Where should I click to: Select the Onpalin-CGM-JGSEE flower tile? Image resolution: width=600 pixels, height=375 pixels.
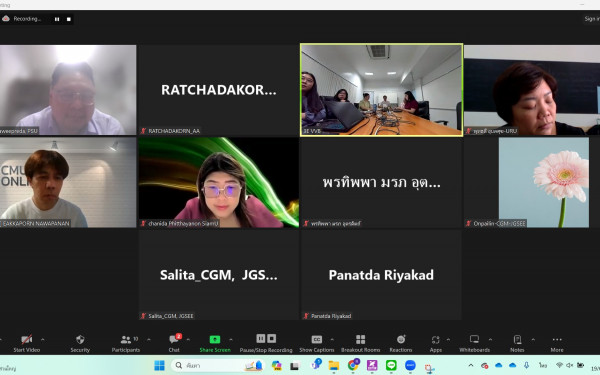[x=532, y=183]
